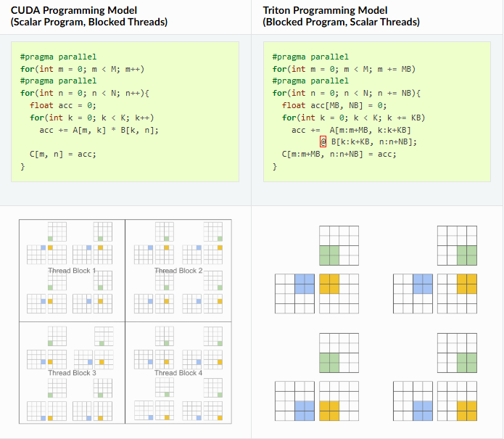
Task: Click the "Thread Block 4" label
Action: 178,373
